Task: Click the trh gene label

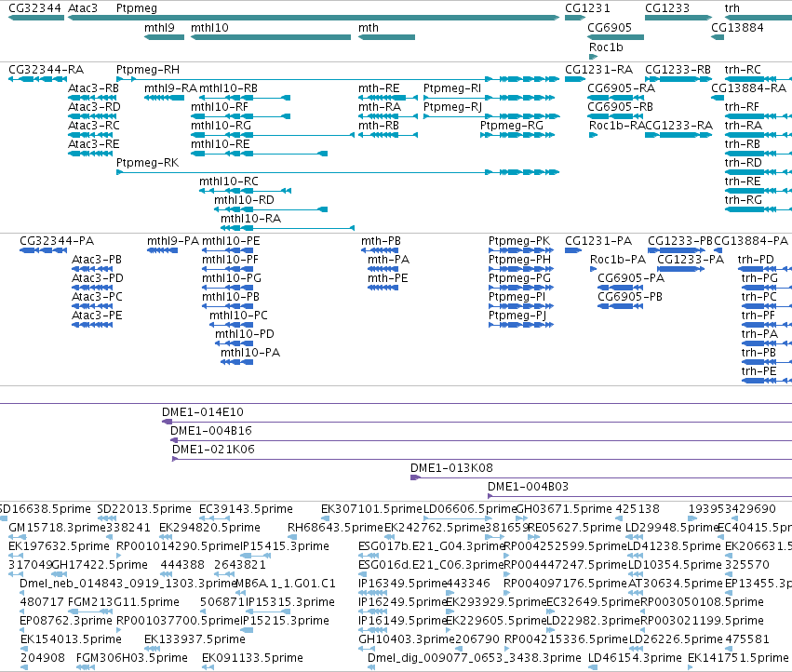Action: tap(732, 8)
